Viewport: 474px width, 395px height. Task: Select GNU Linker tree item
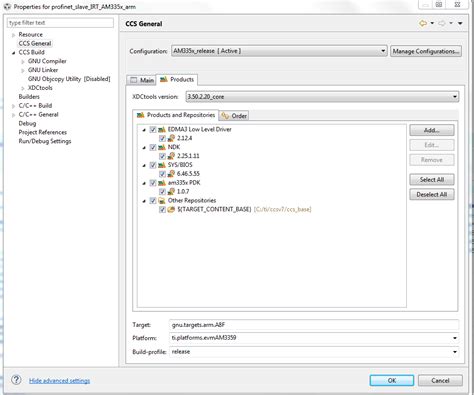[x=43, y=70]
